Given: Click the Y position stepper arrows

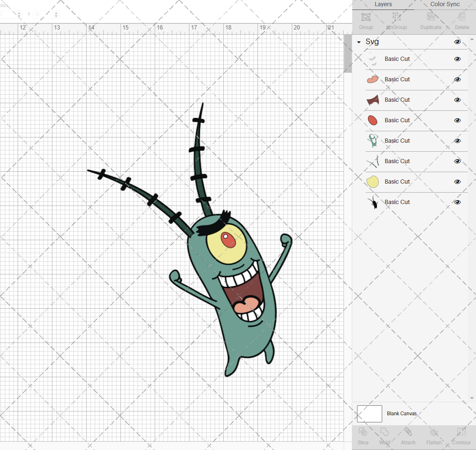Looking at the screenshot, I should tap(56, 14).
